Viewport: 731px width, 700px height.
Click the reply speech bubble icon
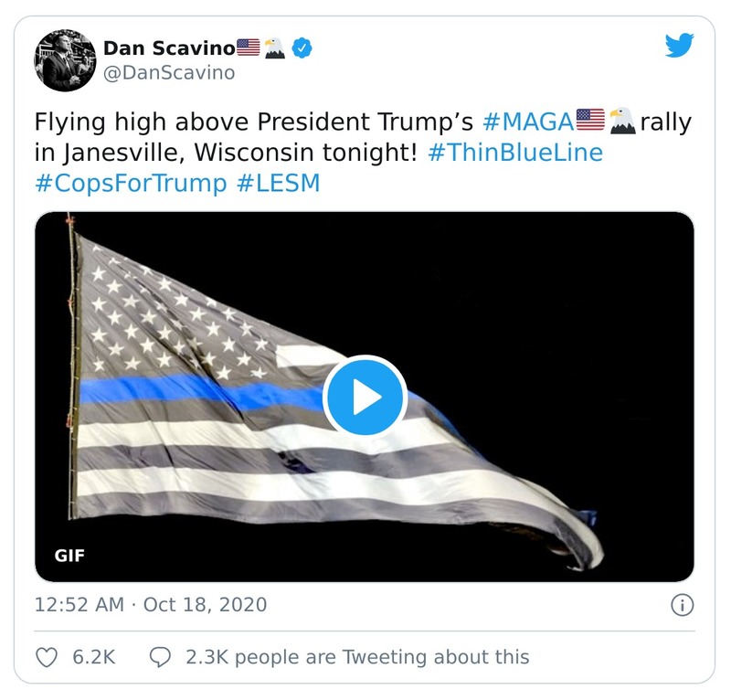click(161, 655)
